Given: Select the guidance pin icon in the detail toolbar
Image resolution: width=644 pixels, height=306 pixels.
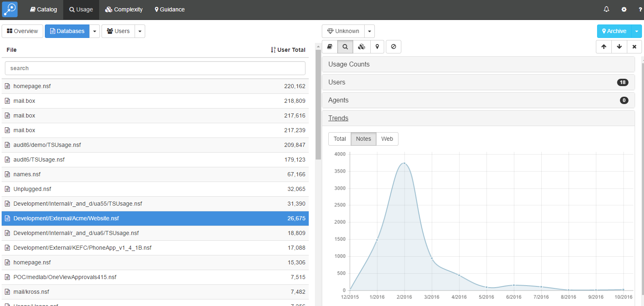Looking at the screenshot, I should pyautogui.click(x=378, y=47).
